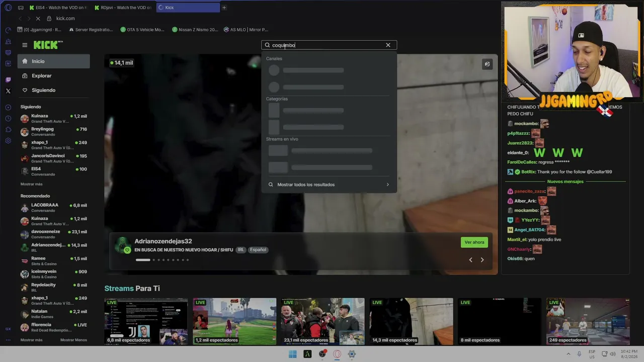
Task: Show the previous featured stream
Action: pos(470,260)
